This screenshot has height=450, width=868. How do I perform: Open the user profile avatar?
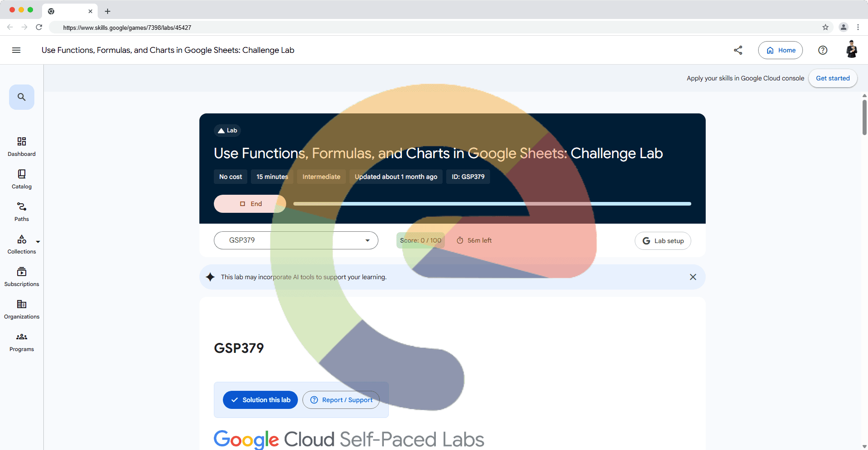852,49
